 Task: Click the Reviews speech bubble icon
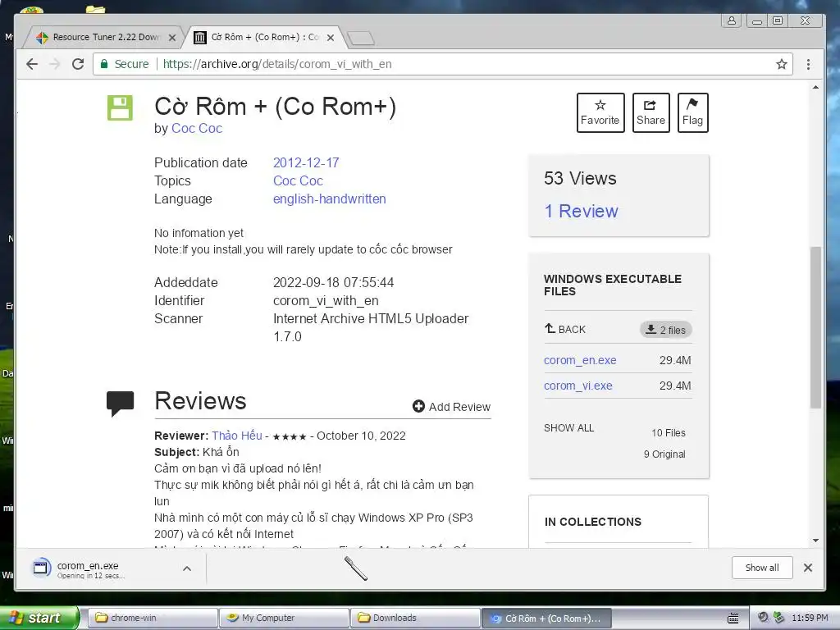pos(120,404)
